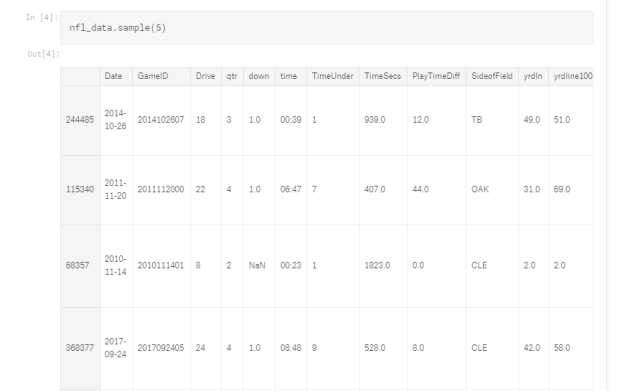This screenshot has height=391, width=620.
Task: Click PlayTimeDiff value 8.0
Action: click(418, 348)
